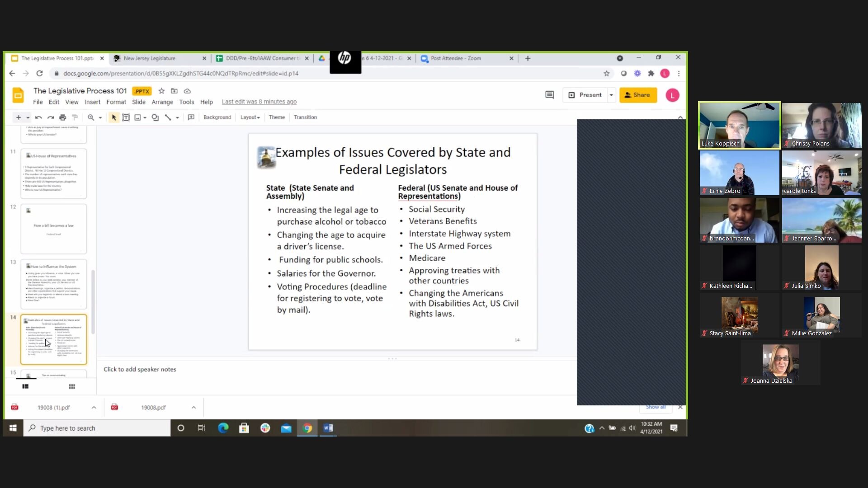Open the Format menu in Google Slides

click(x=116, y=101)
